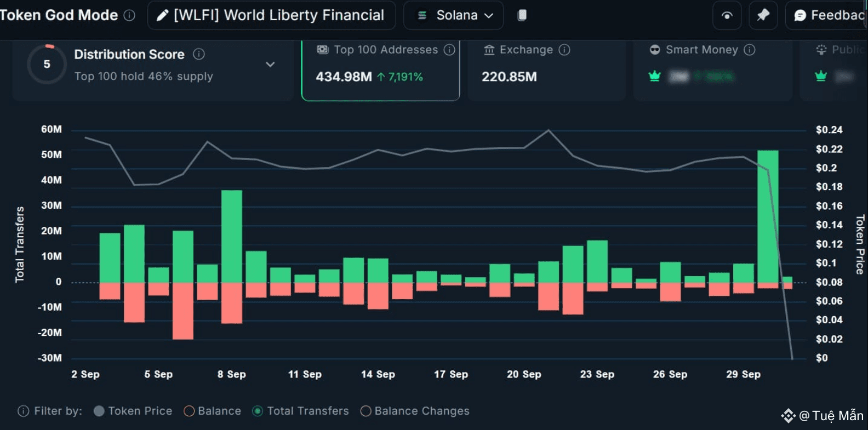The image size is (868, 430).
Task: Select the Balance filter radio button
Action: tap(189, 411)
